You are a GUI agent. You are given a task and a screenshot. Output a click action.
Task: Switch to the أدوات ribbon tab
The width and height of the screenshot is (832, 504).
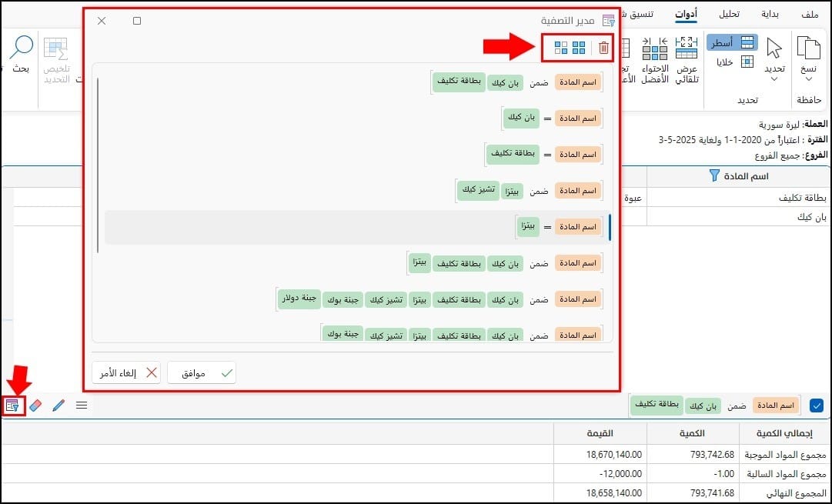click(x=686, y=15)
